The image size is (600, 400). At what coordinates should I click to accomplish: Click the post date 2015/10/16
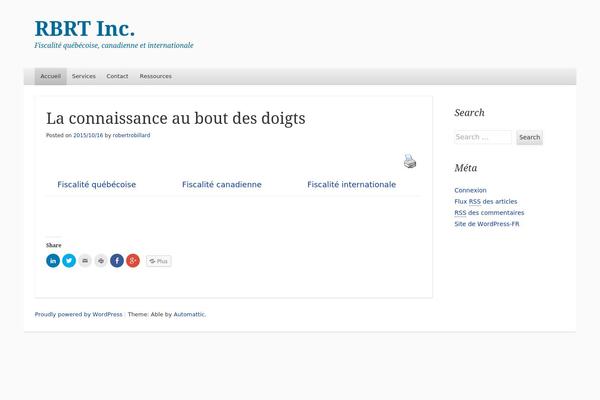(x=88, y=135)
